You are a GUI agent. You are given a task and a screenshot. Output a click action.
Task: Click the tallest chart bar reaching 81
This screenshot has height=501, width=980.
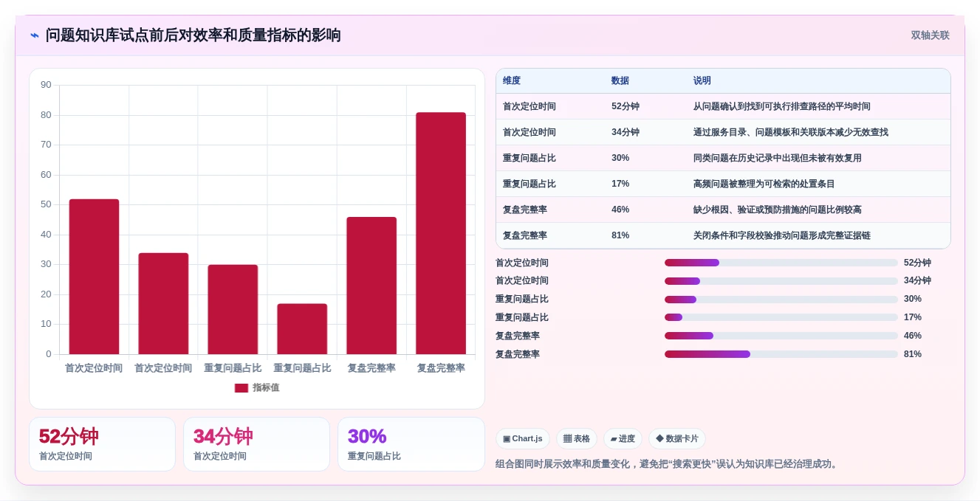coord(441,233)
